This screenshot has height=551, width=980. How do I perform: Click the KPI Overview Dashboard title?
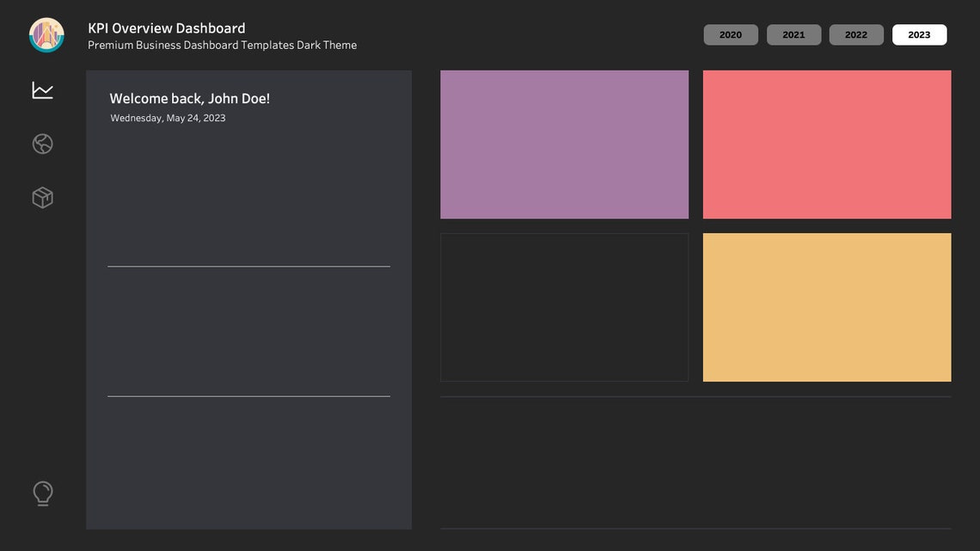(x=165, y=27)
